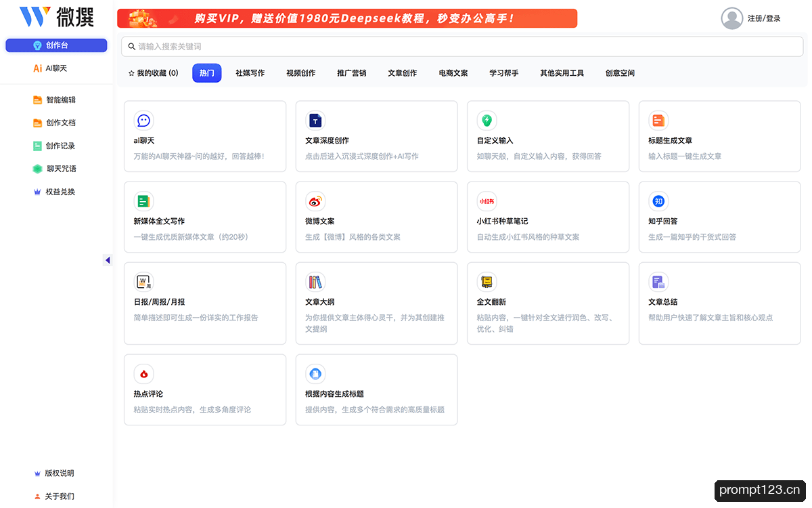Switch to the 文章创作 tab

403,73
